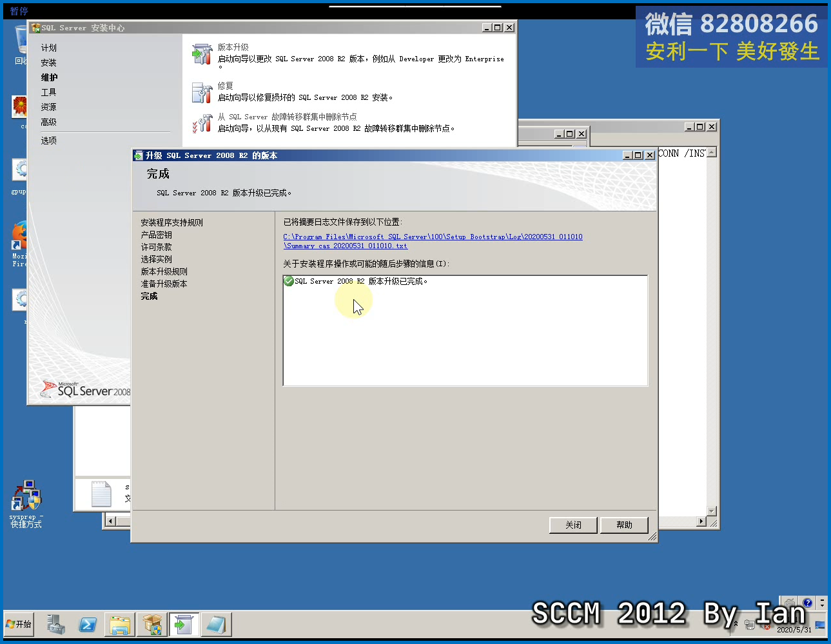
Task: Select 选项 in the SQL Server 安装中心 sidebar
Action: tap(49, 140)
